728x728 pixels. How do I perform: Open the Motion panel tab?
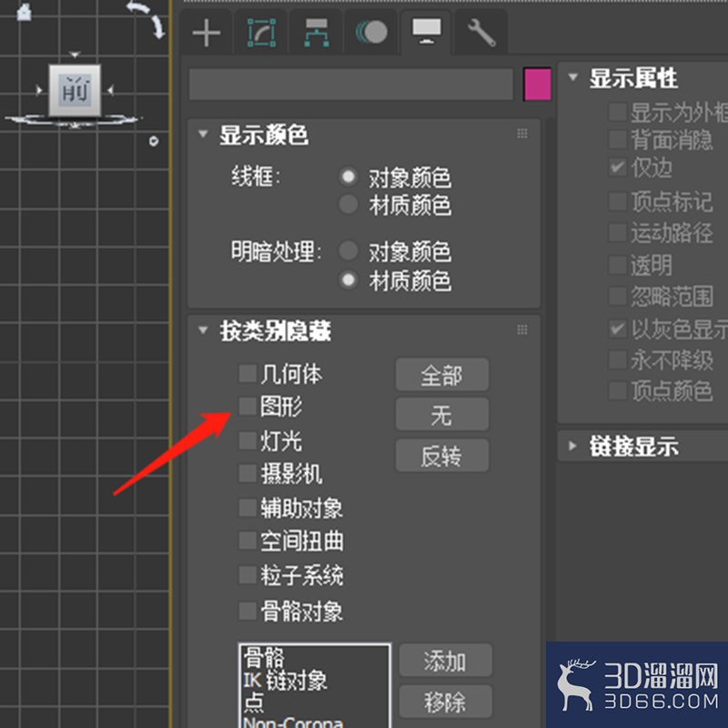pyautogui.click(x=371, y=33)
